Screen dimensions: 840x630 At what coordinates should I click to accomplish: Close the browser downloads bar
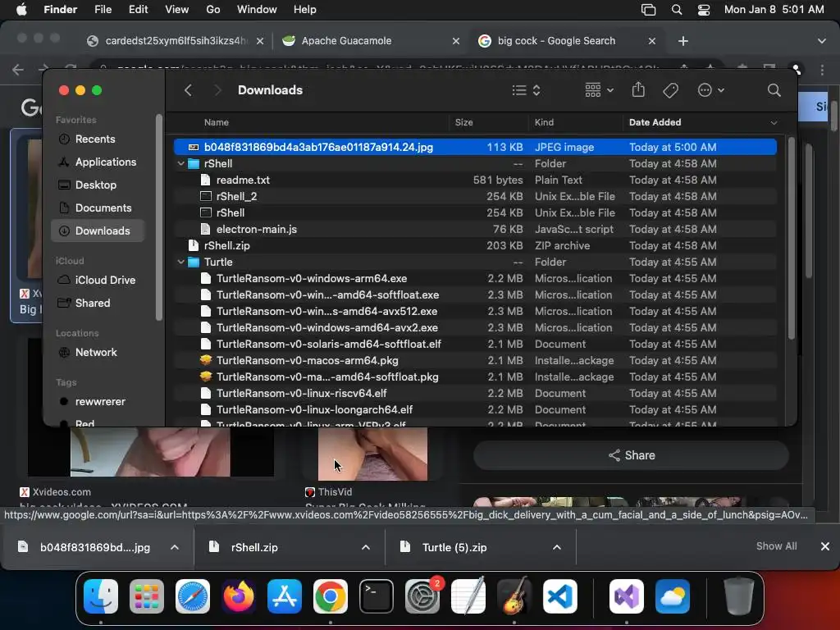[825, 546]
